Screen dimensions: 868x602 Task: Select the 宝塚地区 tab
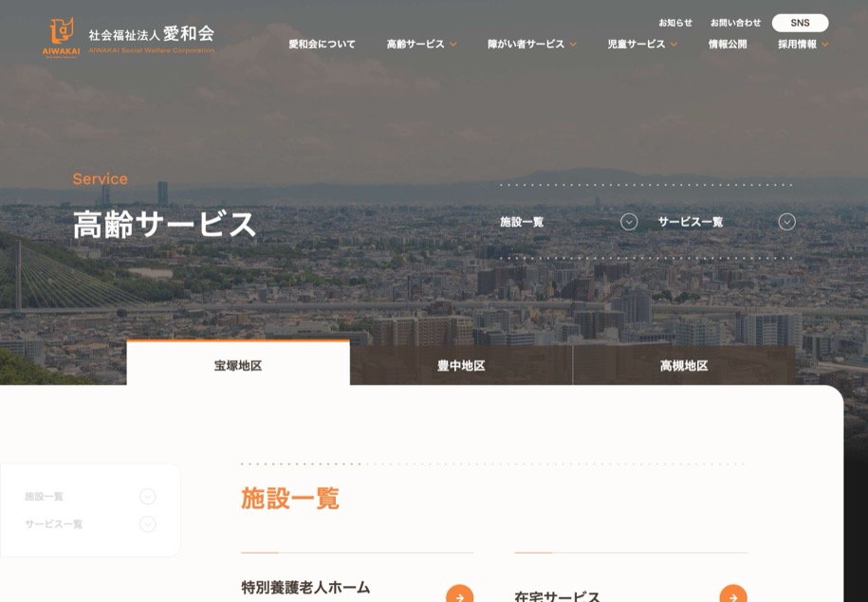(x=238, y=363)
